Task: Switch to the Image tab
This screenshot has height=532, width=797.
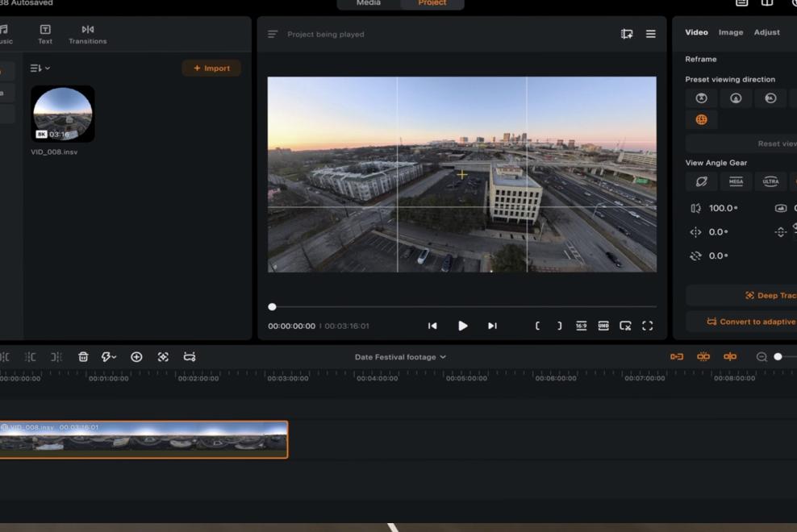Action: (731, 32)
